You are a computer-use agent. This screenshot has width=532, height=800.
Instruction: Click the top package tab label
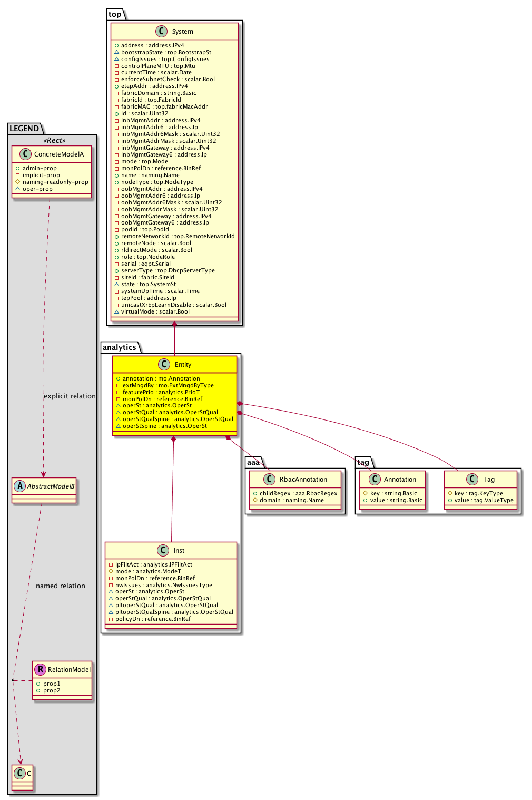point(115,14)
